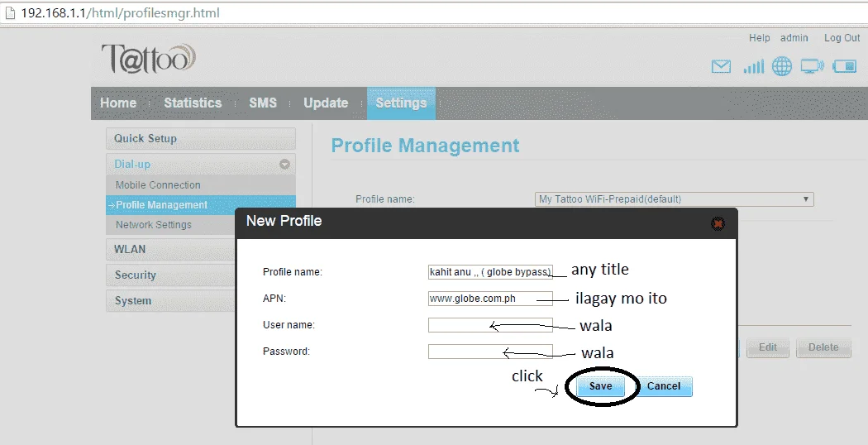Collapse the Dial-up section arrow
The image size is (868, 445).
pos(284,164)
